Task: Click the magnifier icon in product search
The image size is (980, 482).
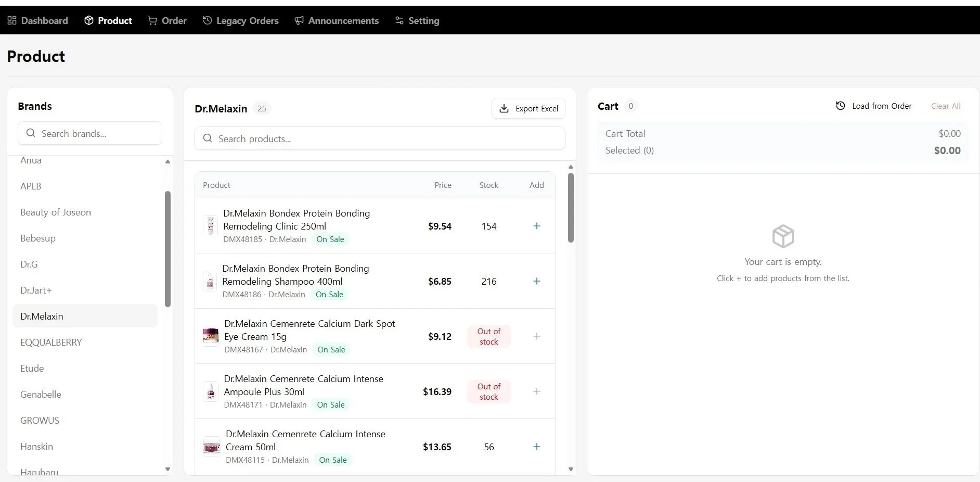Action: 208,138
